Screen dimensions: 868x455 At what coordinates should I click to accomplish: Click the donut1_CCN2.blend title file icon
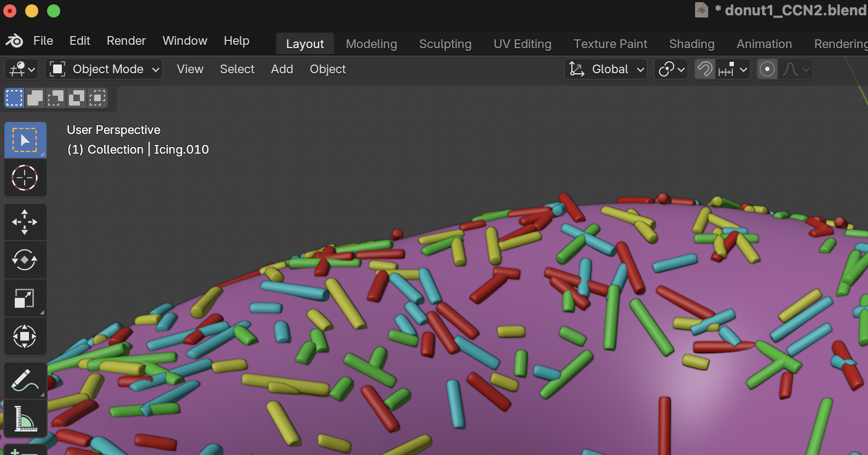(x=702, y=10)
